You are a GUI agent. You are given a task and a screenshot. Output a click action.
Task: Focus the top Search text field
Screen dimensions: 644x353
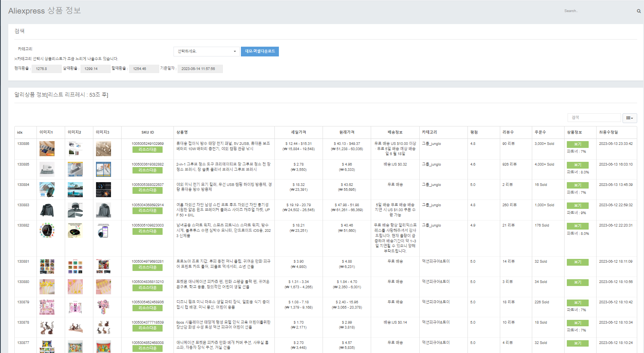(x=598, y=11)
